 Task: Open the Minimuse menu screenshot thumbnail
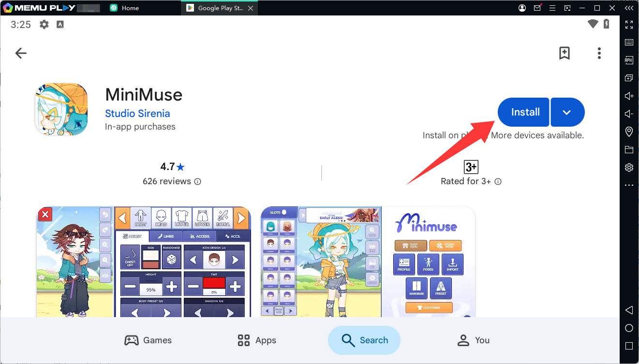(x=368, y=262)
